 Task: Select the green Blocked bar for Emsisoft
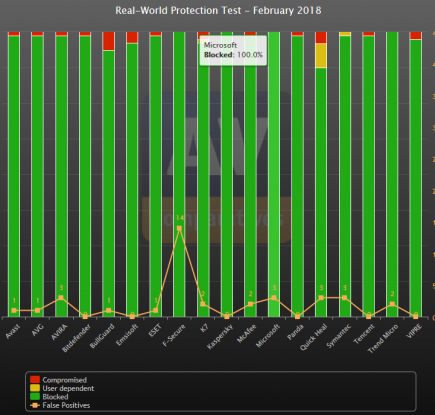pyautogui.click(x=132, y=180)
